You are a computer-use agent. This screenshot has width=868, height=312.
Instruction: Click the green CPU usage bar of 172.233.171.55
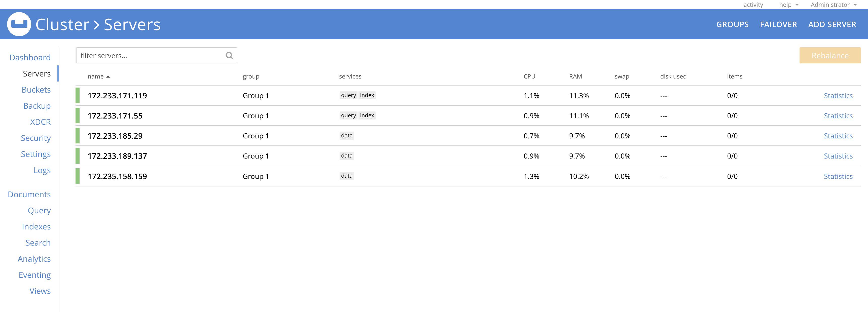(78, 115)
